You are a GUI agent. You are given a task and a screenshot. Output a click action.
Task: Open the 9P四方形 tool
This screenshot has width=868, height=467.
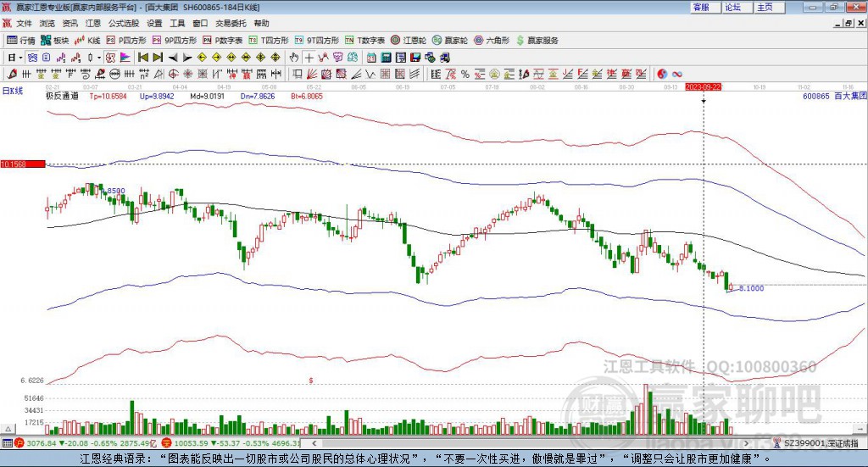pos(175,41)
